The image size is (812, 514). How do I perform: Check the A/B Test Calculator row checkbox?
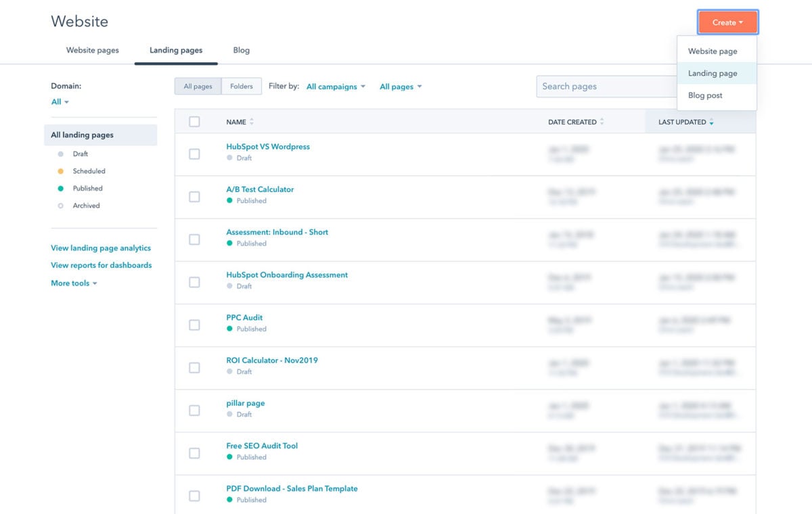pyautogui.click(x=194, y=197)
